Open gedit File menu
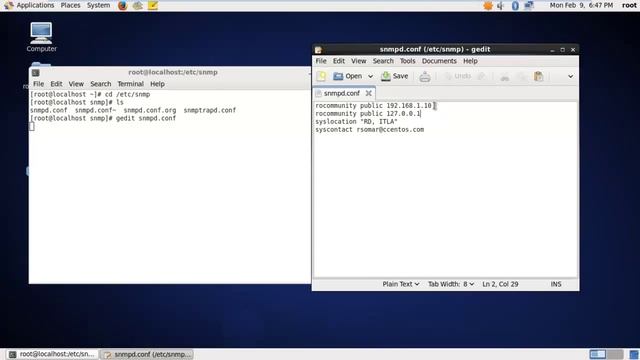The width and height of the screenshot is (640, 360). [x=321, y=61]
